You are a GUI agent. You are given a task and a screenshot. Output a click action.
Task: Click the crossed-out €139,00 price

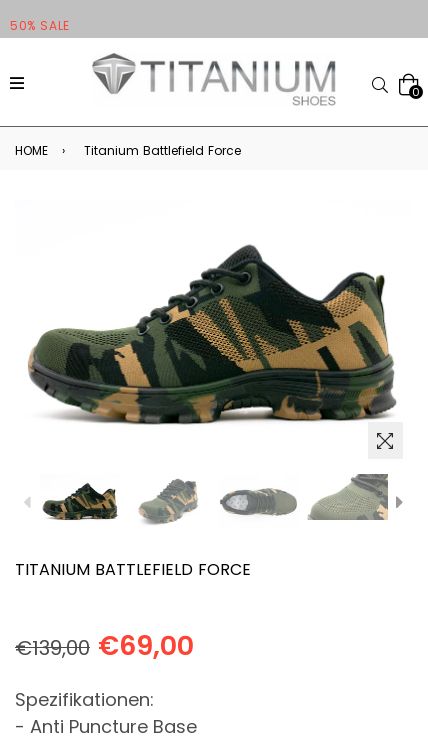pyautogui.click(x=52, y=648)
